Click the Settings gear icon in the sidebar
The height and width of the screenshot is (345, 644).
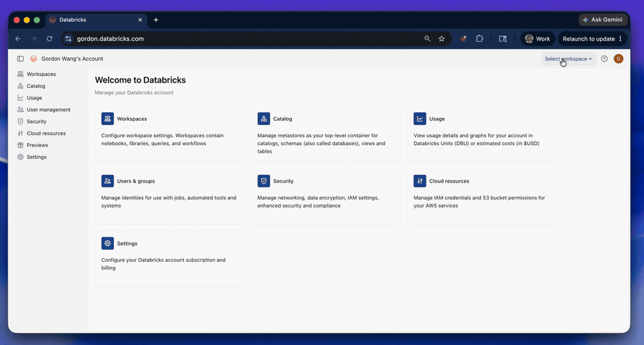(21, 157)
